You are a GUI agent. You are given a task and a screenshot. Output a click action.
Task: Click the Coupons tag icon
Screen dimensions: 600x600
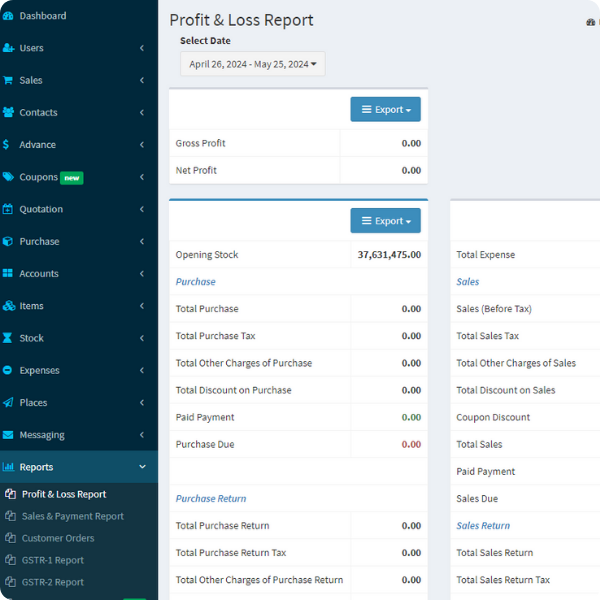click(x=9, y=177)
